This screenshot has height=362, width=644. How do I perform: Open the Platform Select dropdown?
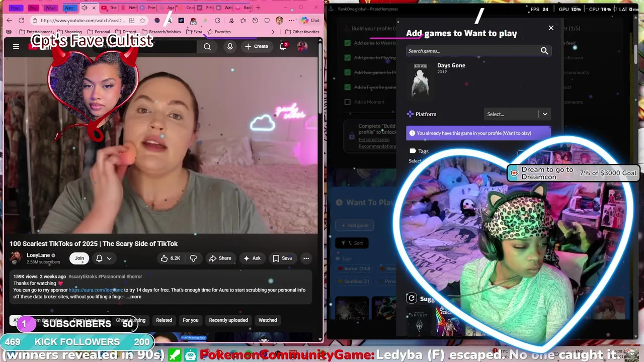click(518, 114)
